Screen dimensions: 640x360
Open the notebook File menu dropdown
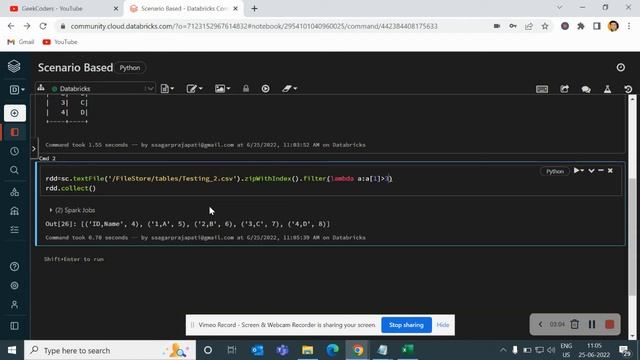167,89
